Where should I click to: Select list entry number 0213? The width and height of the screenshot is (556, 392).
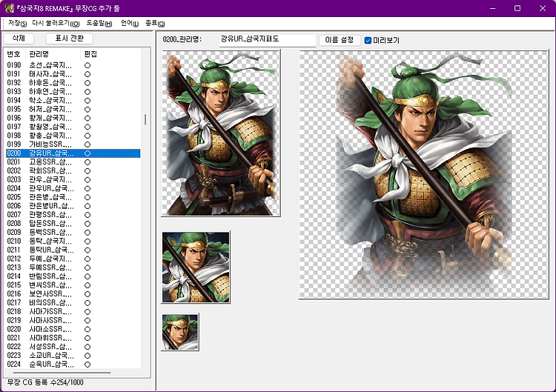(x=73, y=268)
